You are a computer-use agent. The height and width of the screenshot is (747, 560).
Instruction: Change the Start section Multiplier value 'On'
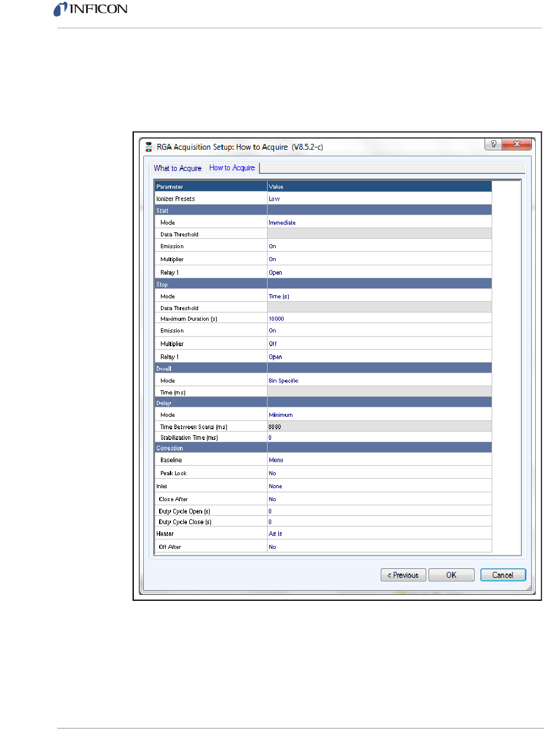380,259
